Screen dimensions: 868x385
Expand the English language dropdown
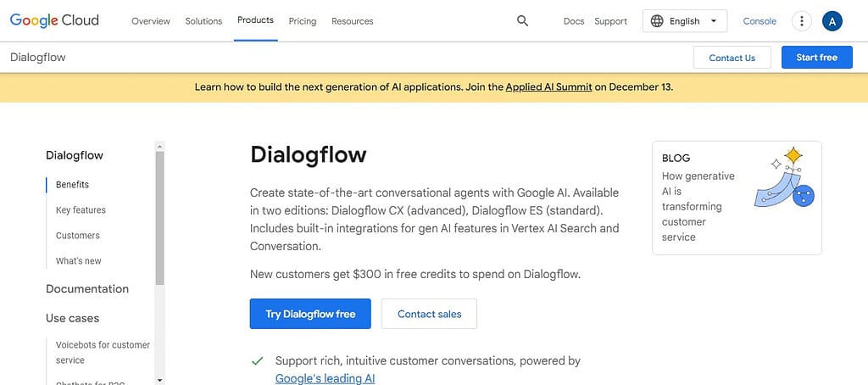[x=685, y=21]
